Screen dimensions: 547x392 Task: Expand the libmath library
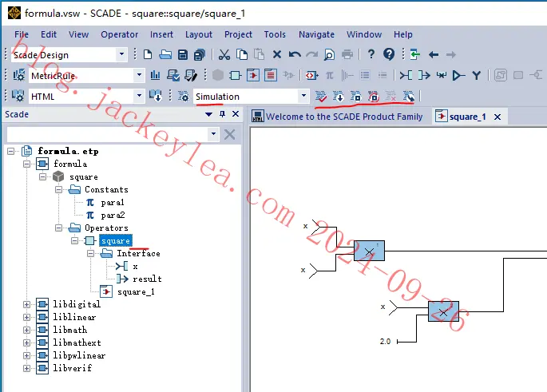tap(26, 330)
